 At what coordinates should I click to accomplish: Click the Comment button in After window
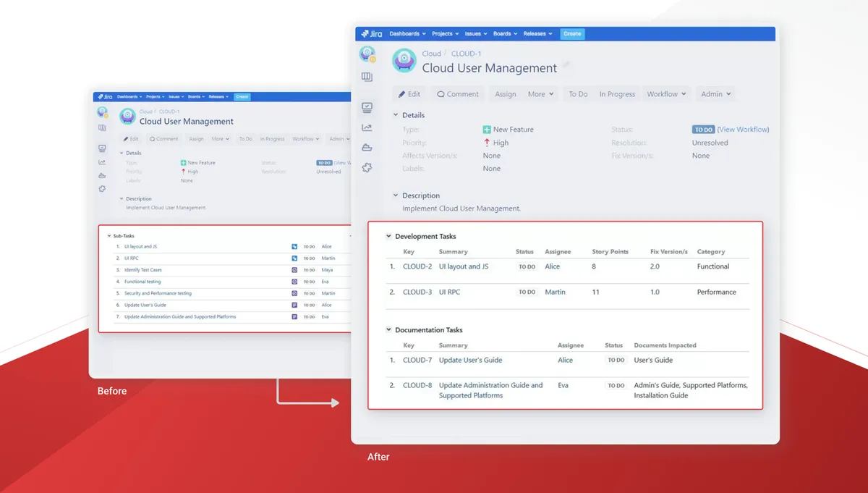[458, 94]
